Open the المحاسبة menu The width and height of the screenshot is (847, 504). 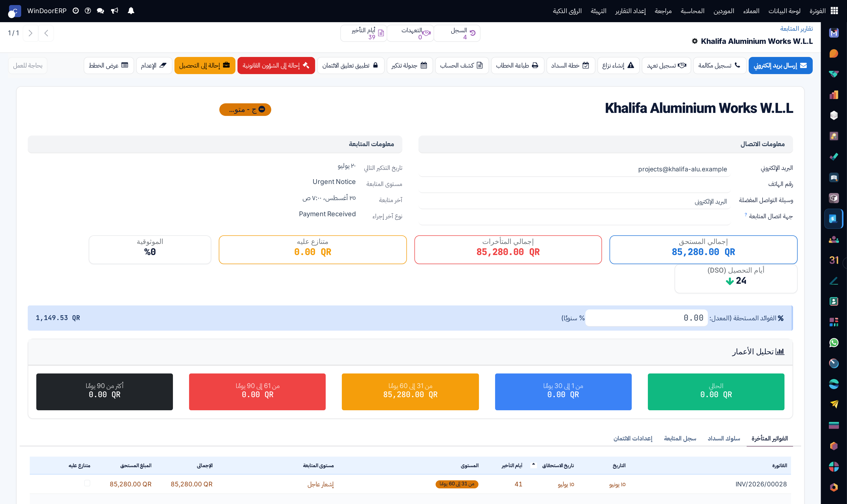(692, 11)
